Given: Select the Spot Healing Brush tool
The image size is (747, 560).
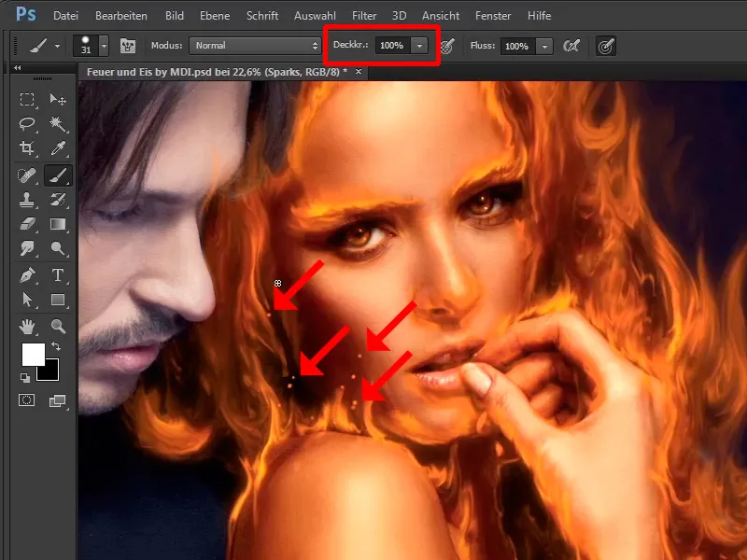Looking at the screenshot, I should pyautogui.click(x=27, y=175).
